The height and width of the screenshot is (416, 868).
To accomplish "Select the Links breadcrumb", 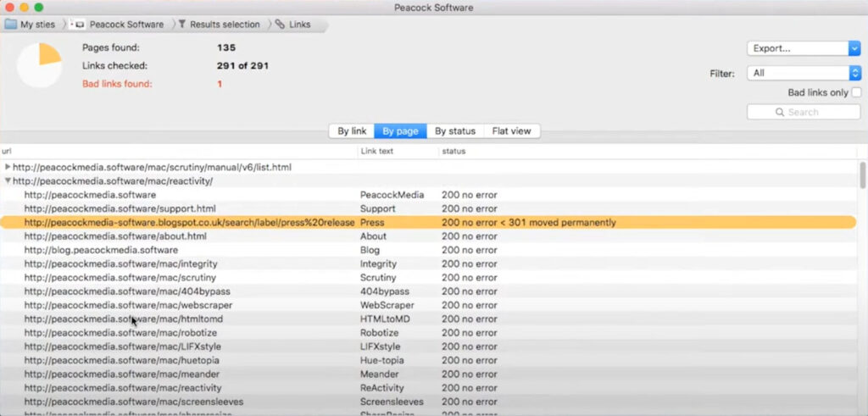I will (293, 25).
